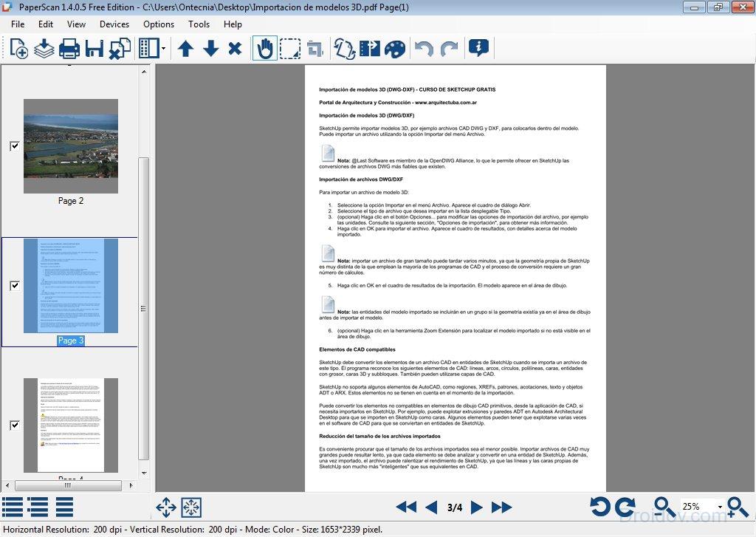Click the Page 2 label

pos(71,201)
